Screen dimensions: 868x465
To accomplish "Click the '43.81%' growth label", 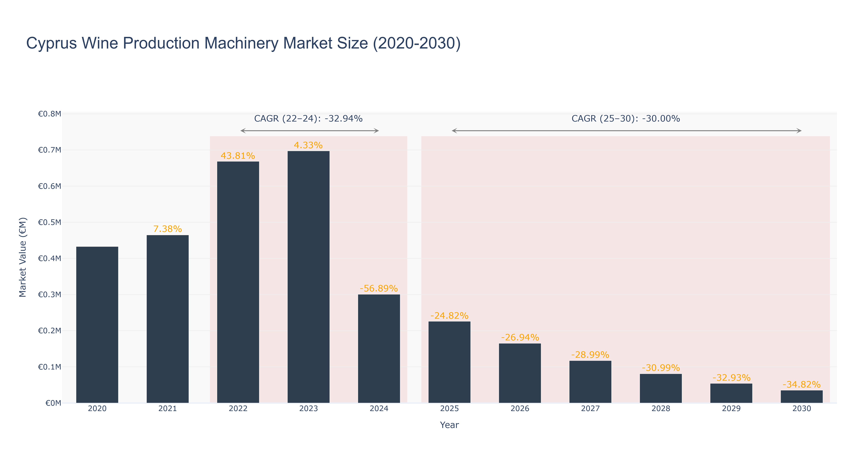I will click(238, 156).
